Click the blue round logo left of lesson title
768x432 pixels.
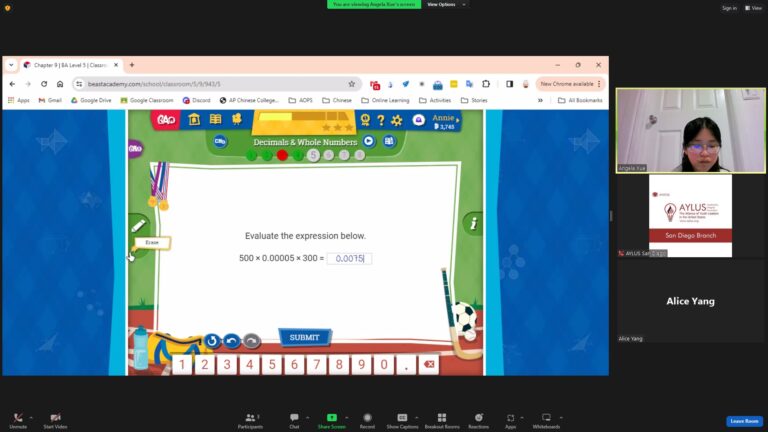pos(220,142)
